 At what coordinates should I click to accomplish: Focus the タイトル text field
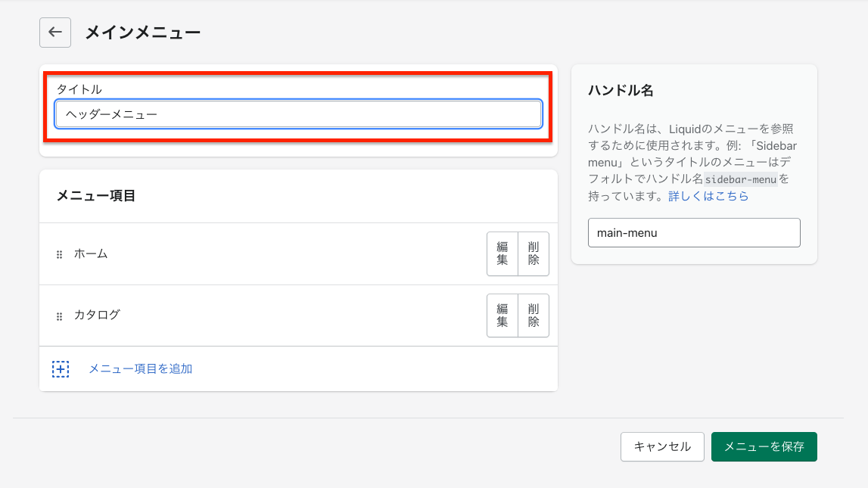(x=298, y=114)
